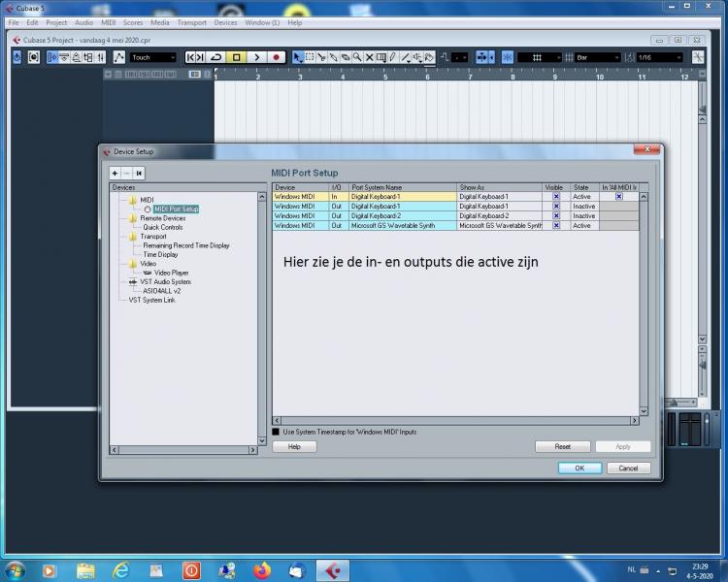This screenshot has height=582, width=728.
Task: Start playback with the Play button
Action: tap(257, 57)
